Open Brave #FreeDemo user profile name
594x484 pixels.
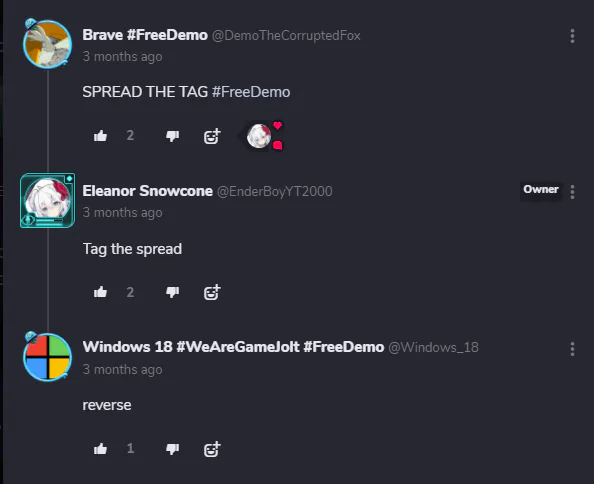coord(145,35)
